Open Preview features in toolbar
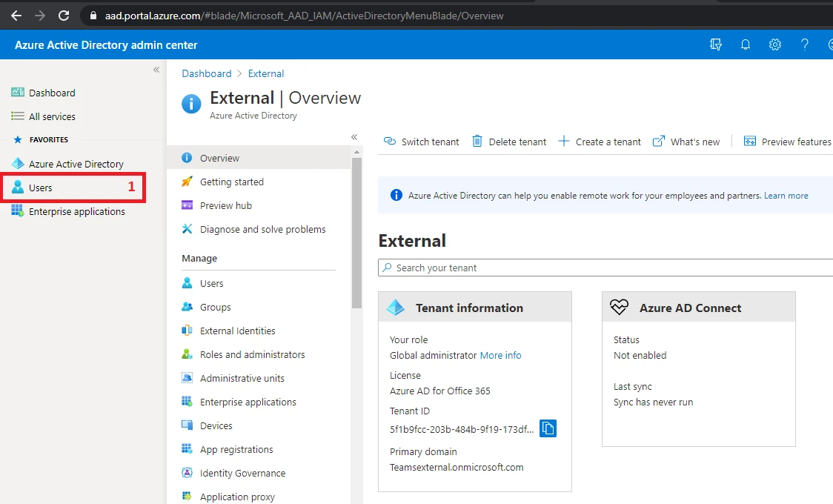The height and width of the screenshot is (504, 833). [x=788, y=142]
